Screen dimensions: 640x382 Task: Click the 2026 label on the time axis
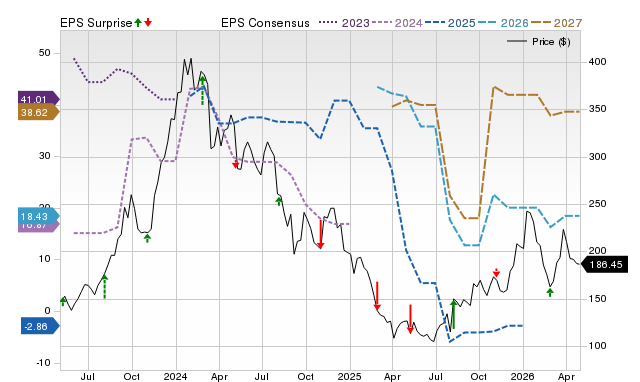pos(522,377)
